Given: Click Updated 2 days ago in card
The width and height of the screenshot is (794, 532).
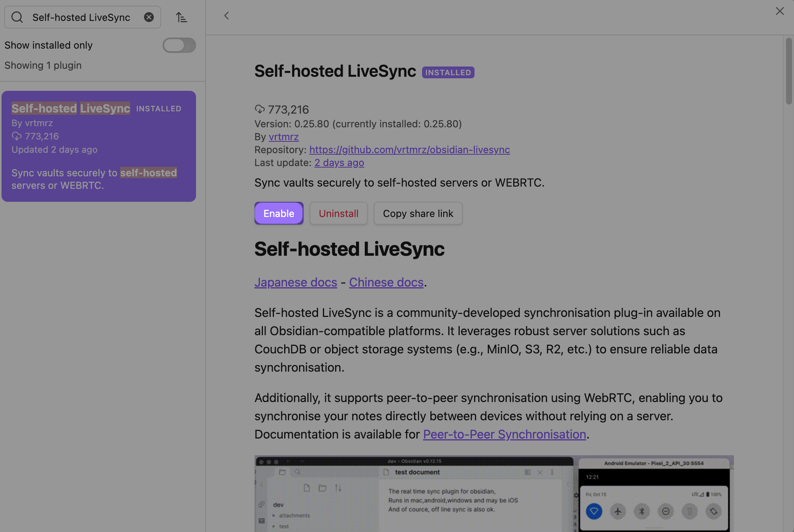Looking at the screenshot, I should click(x=54, y=149).
